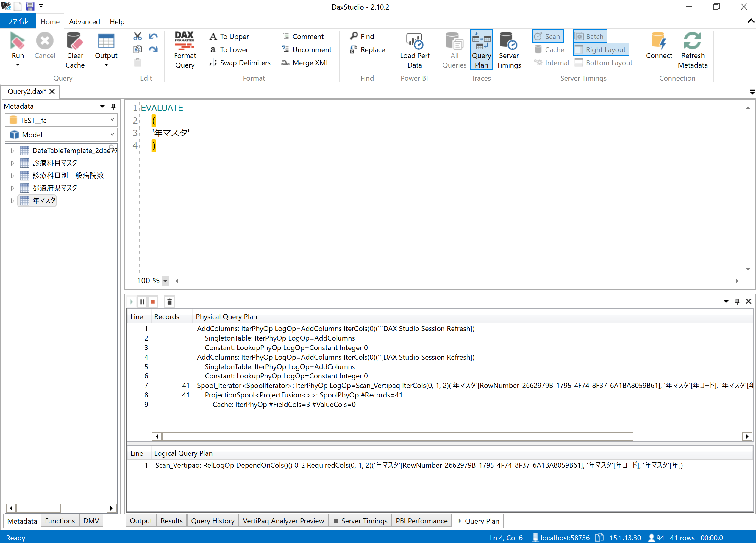Switch to the Advanced ribbon tab
The width and height of the screenshot is (756, 543).
pos(84,22)
